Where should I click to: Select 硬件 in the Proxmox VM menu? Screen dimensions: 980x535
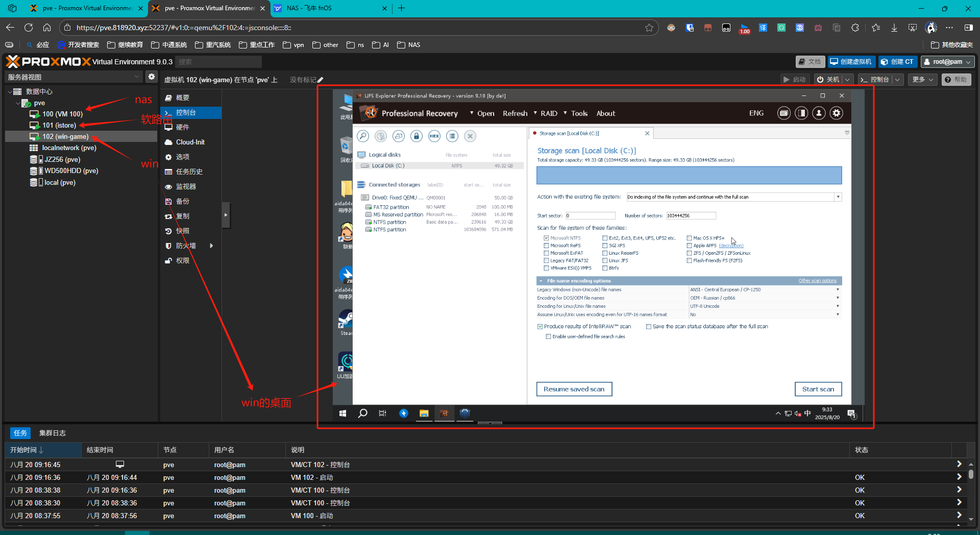coord(183,127)
